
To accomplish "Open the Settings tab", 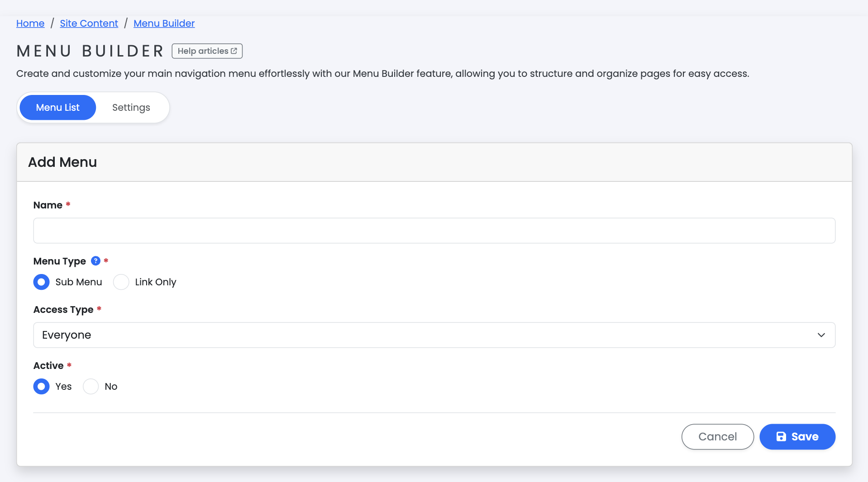I will point(131,108).
